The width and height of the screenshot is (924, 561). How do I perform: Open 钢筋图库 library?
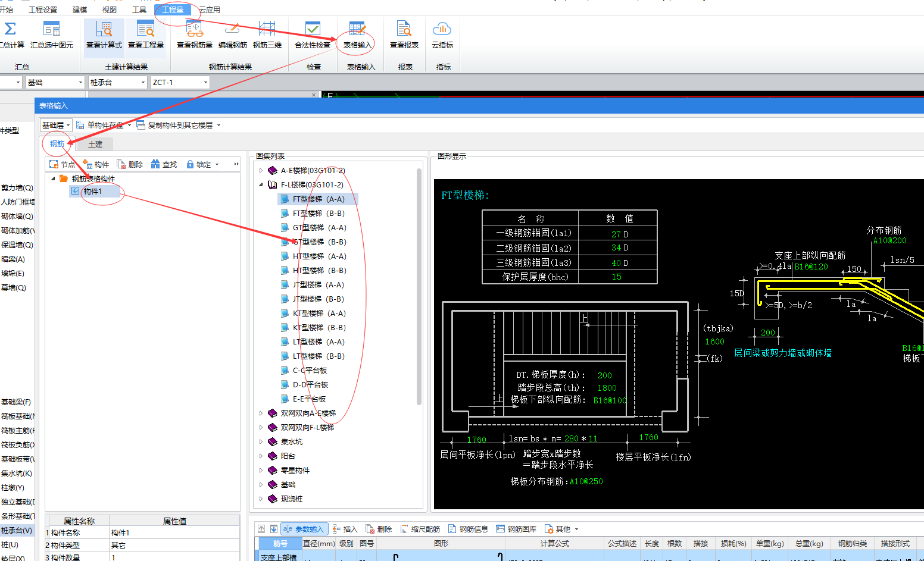[x=516, y=529]
